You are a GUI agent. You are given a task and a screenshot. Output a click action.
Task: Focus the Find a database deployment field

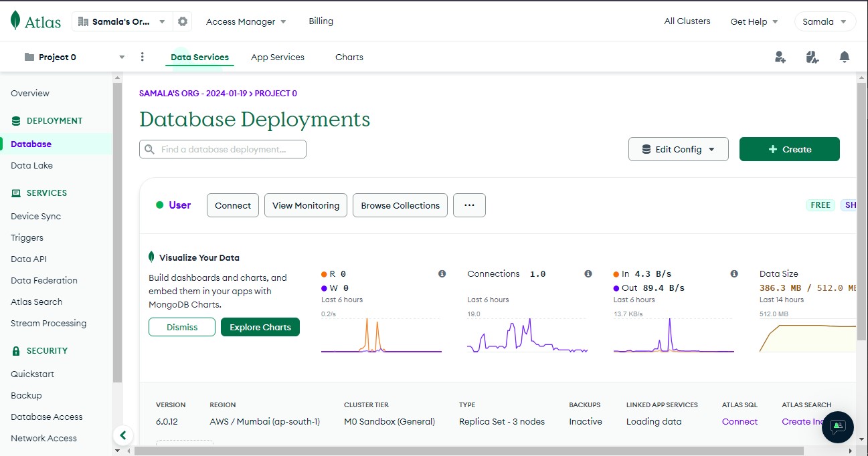click(223, 149)
